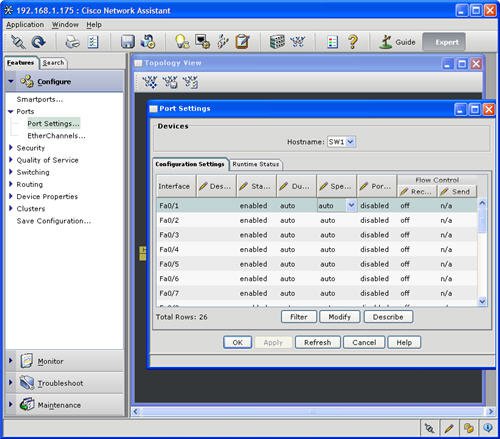The height and width of the screenshot is (439, 500).
Task: Click the Troubleshoot section icon
Action: (26, 383)
